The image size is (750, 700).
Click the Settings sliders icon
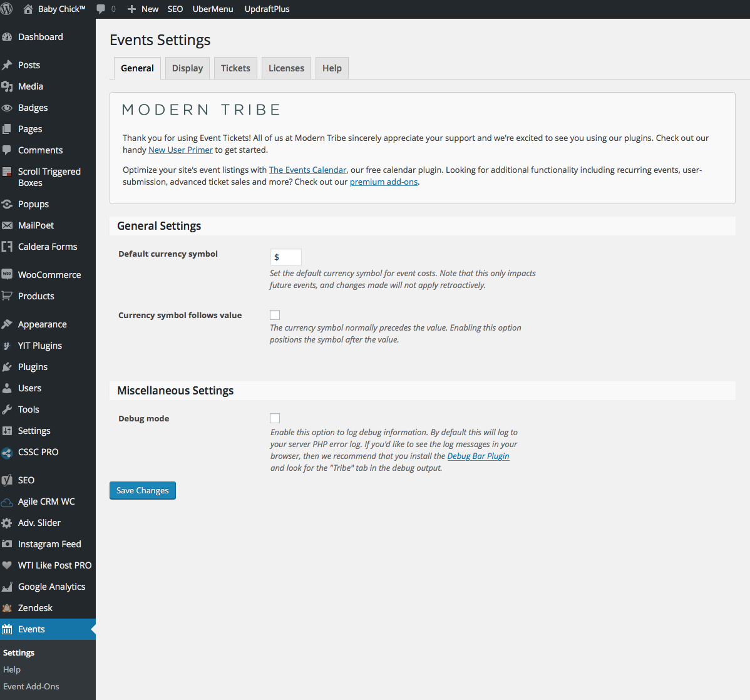pyautogui.click(x=7, y=431)
